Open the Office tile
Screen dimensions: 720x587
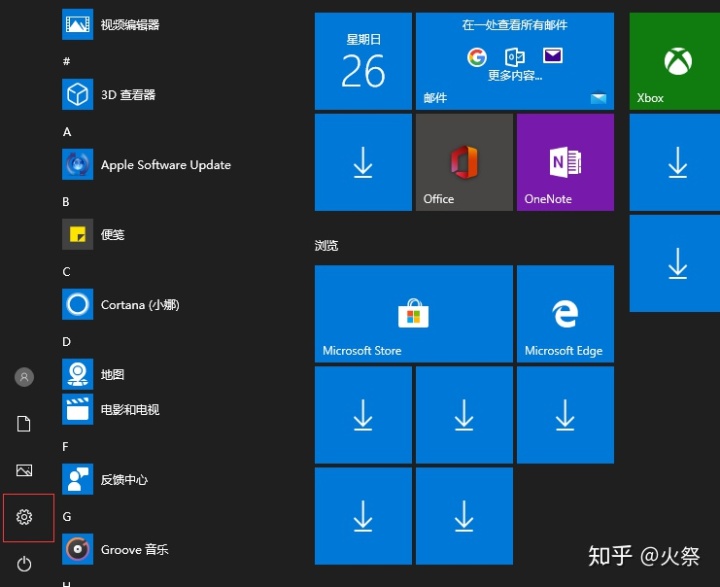coord(464,163)
